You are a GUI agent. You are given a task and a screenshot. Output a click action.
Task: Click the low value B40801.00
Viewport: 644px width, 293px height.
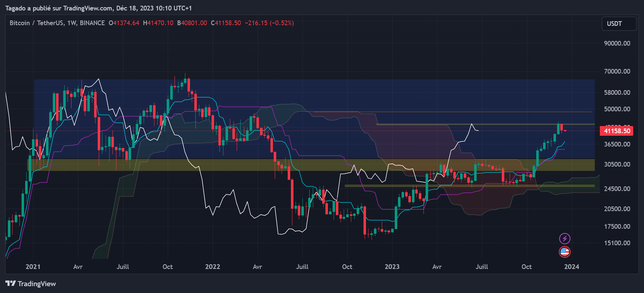[x=192, y=23]
